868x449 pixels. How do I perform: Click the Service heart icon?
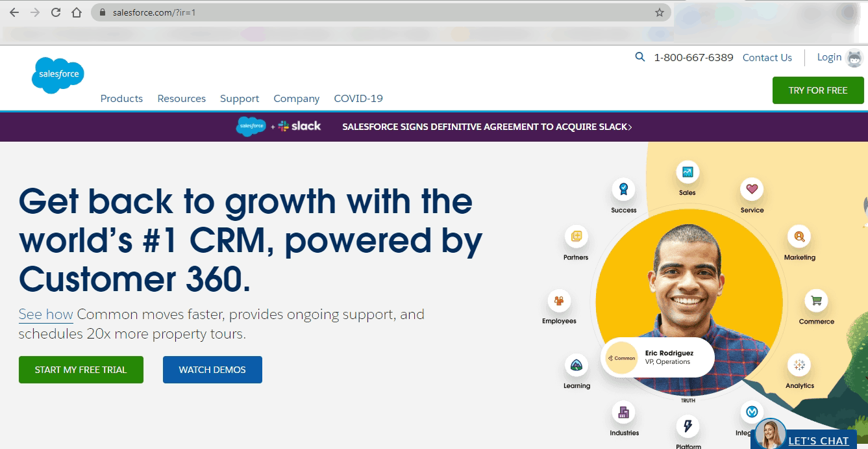pyautogui.click(x=751, y=190)
